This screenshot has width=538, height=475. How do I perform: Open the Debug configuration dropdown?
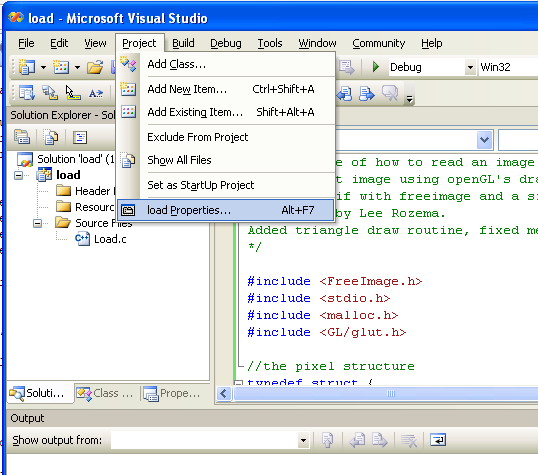[x=470, y=67]
